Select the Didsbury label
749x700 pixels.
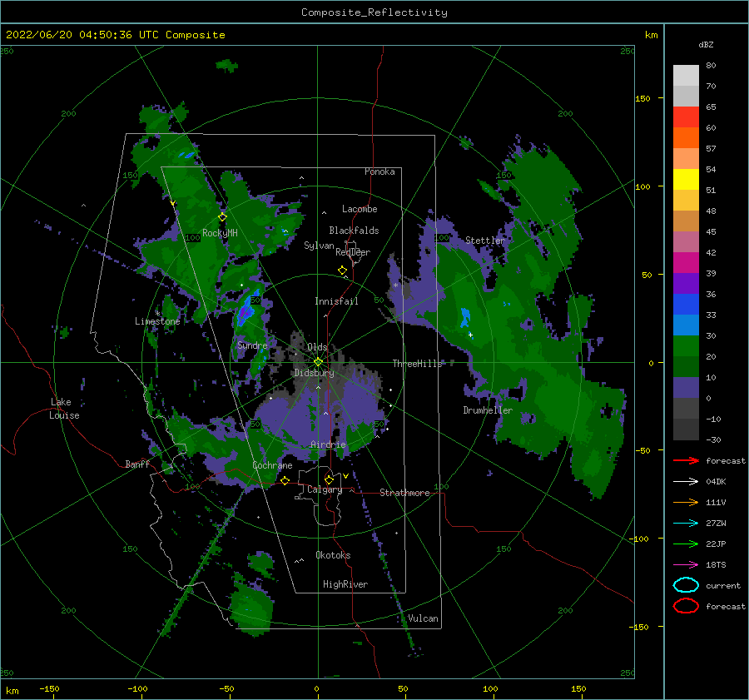click(x=314, y=373)
